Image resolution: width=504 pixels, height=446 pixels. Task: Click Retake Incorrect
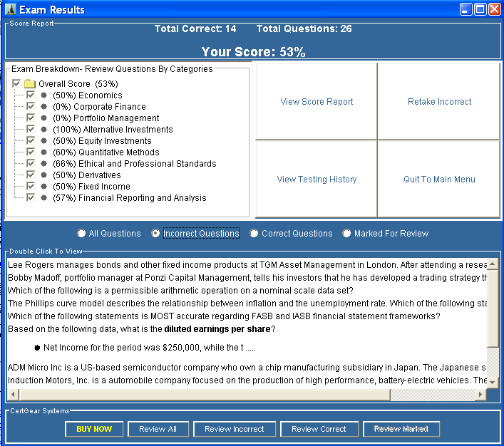tap(439, 102)
